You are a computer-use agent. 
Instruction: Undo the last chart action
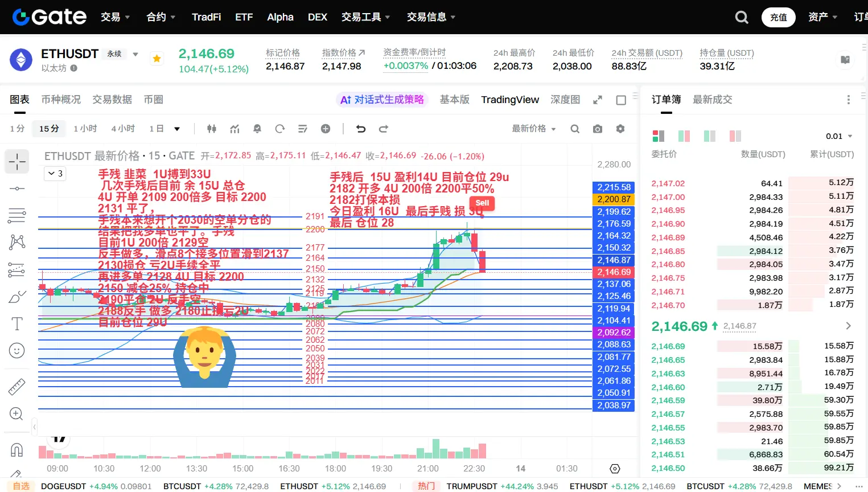[x=361, y=129]
